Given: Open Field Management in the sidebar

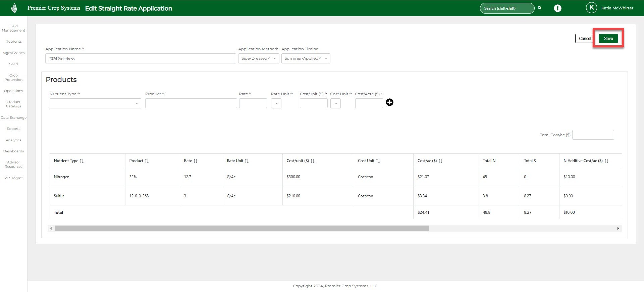Looking at the screenshot, I should 13,28.
